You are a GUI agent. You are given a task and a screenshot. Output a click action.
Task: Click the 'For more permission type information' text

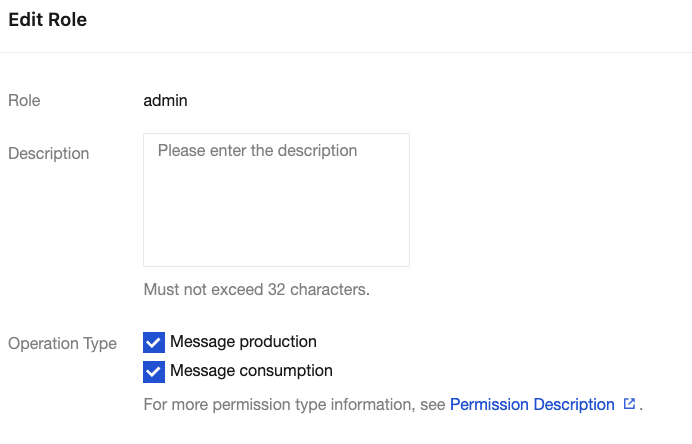pos(295,405)
